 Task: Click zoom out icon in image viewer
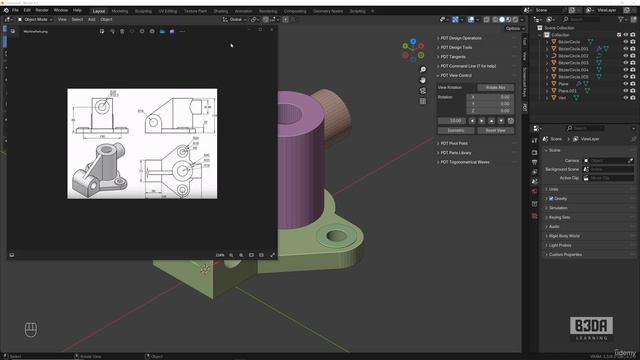(231, 255)
